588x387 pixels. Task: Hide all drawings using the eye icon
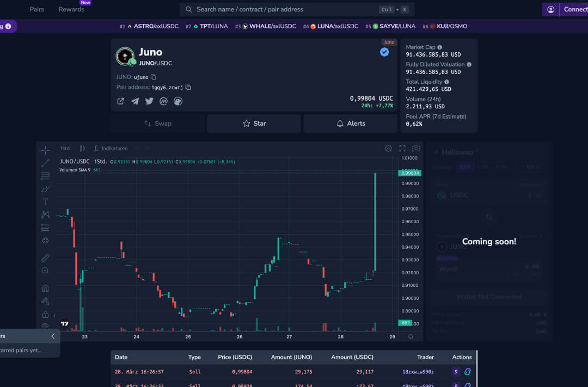(x=46, y=326)
